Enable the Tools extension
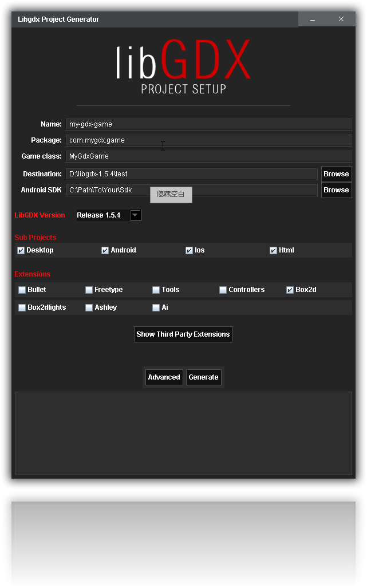Viewport: 367px width, 588px height. point(156,290)
